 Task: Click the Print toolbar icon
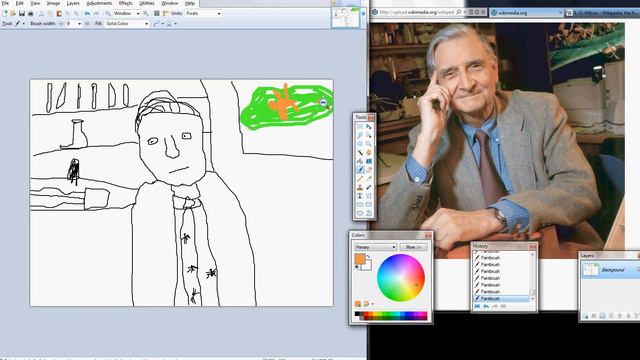tap(31, 13)
